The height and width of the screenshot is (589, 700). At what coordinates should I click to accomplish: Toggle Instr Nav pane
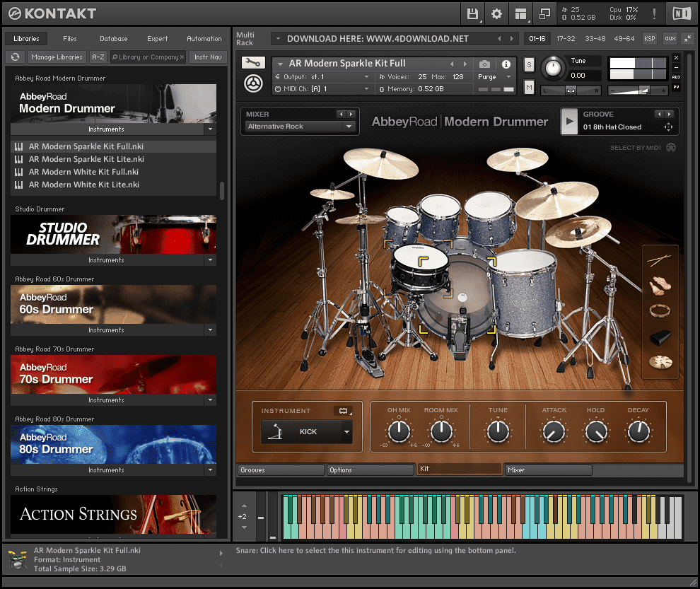[x=208, y=57]
